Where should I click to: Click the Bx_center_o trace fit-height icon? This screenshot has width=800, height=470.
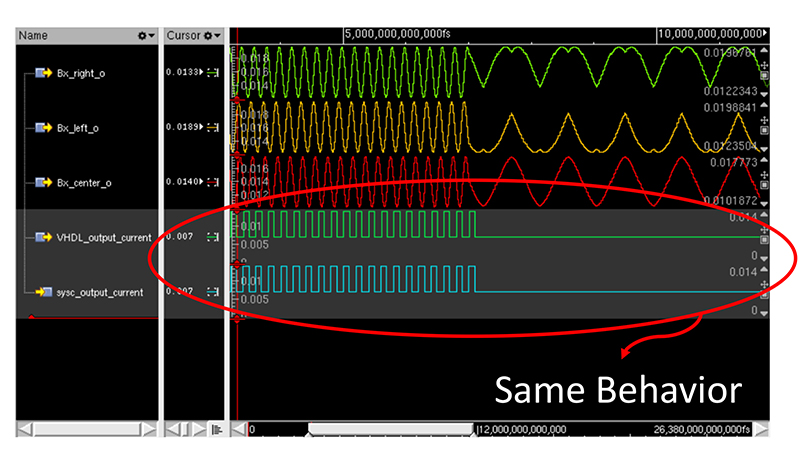pos(765,183)
